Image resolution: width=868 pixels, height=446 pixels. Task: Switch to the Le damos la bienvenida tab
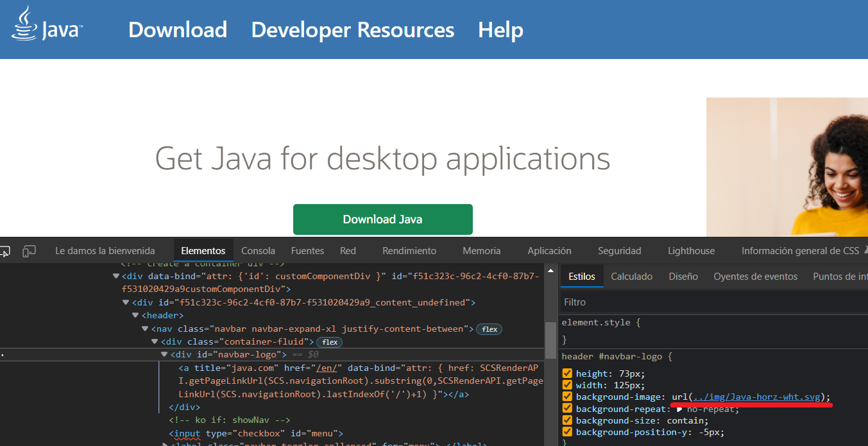coord(105,251)
